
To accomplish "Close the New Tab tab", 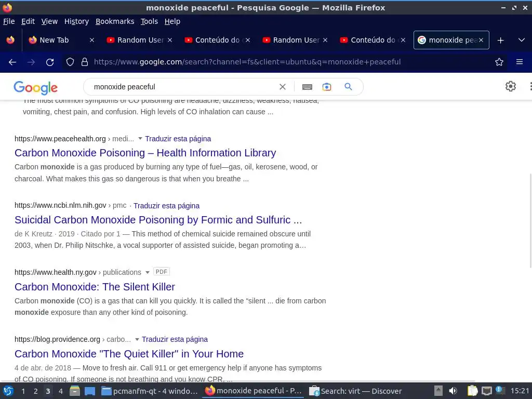I will 92,40.
